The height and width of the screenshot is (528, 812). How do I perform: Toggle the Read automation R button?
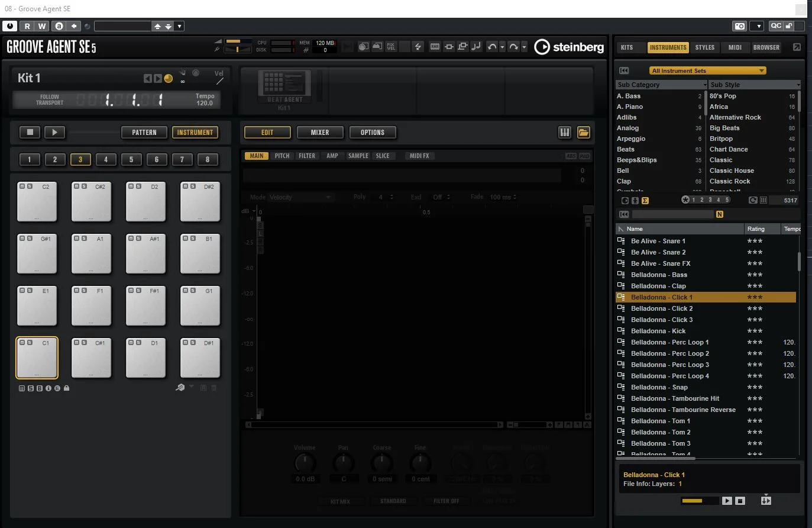click(x=27, y=26)
